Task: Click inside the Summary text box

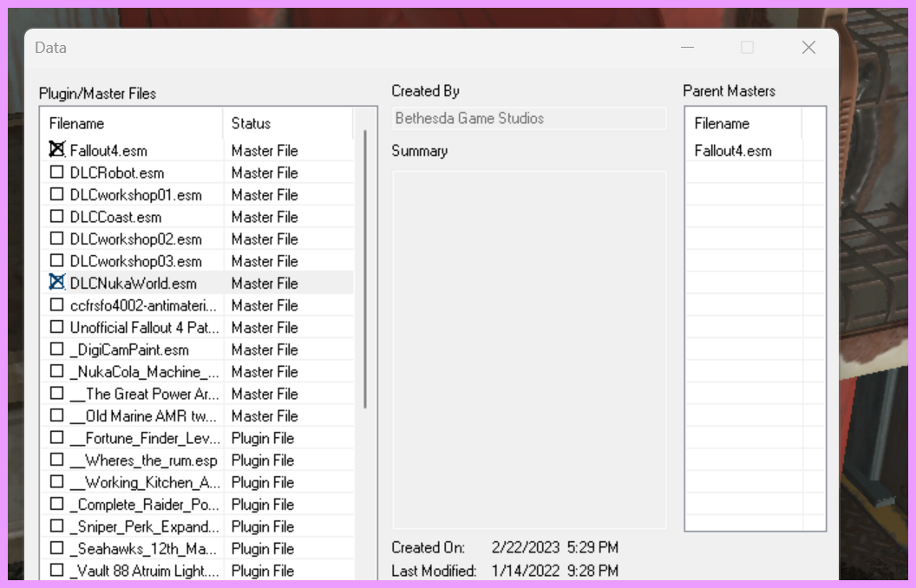Action: click(x=529, y=350)
